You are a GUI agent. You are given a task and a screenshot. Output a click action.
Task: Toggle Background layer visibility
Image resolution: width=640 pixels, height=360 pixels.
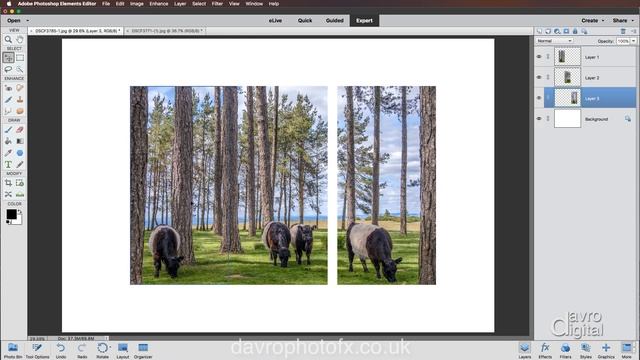[539, 119]
